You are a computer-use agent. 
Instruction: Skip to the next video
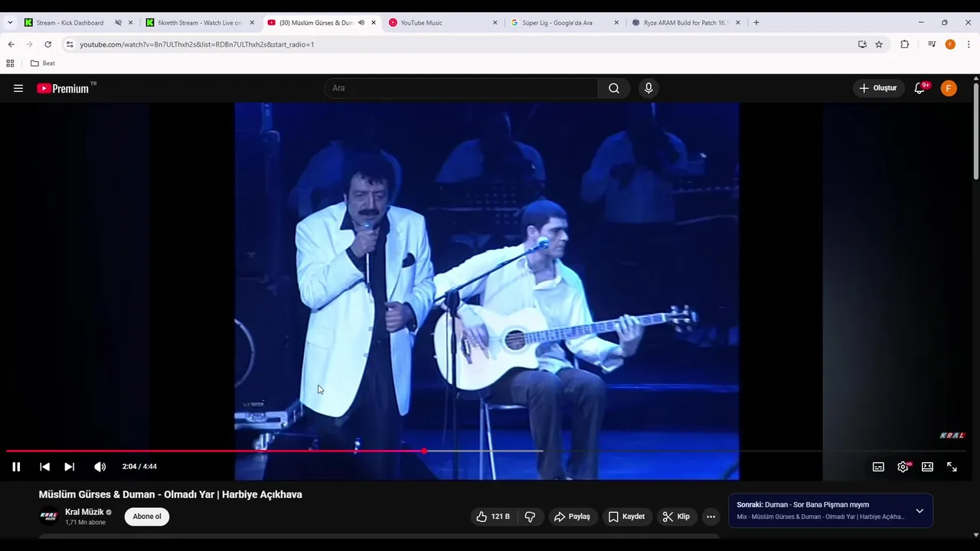[69, 467]
